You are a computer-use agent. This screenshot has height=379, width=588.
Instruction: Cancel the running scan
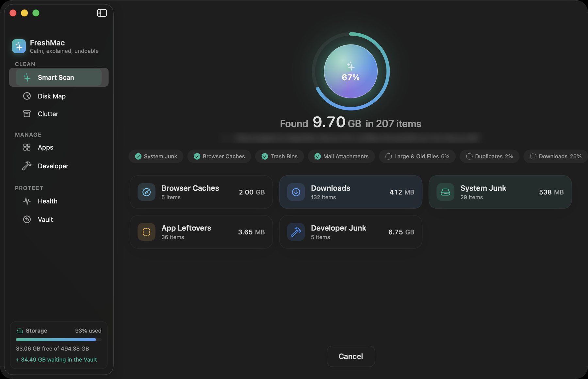pyautogui.click(x=351, y=356)
